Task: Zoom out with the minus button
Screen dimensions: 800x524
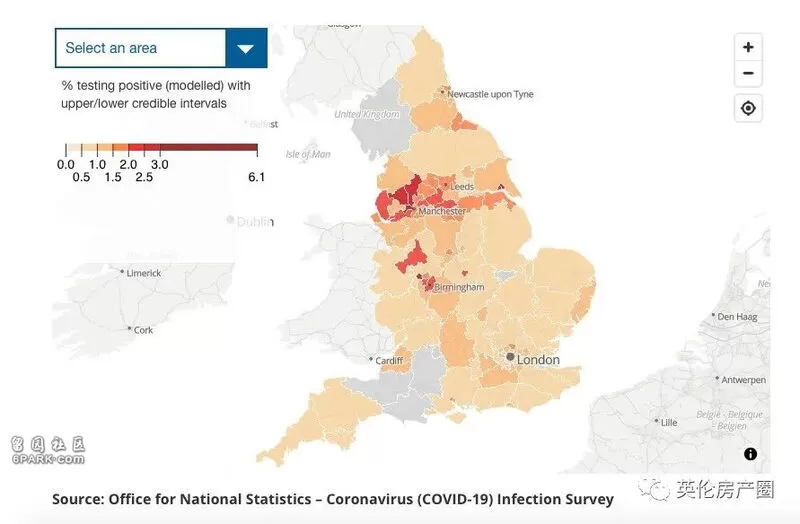Action: 748,73
